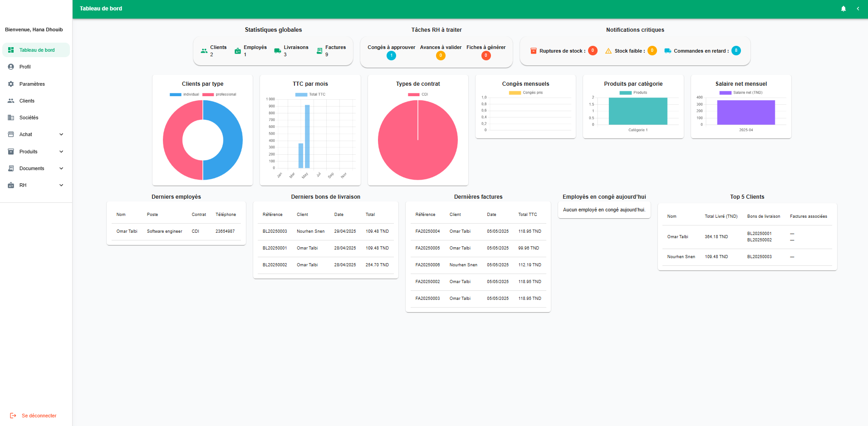
Task: Click the Produits box icon
Action: 11,152
